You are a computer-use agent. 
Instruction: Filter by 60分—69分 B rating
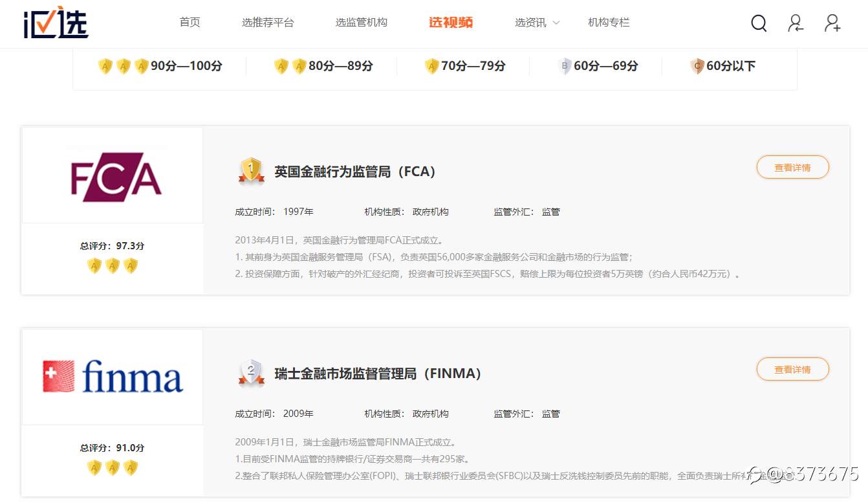click(x=598, y=66)
